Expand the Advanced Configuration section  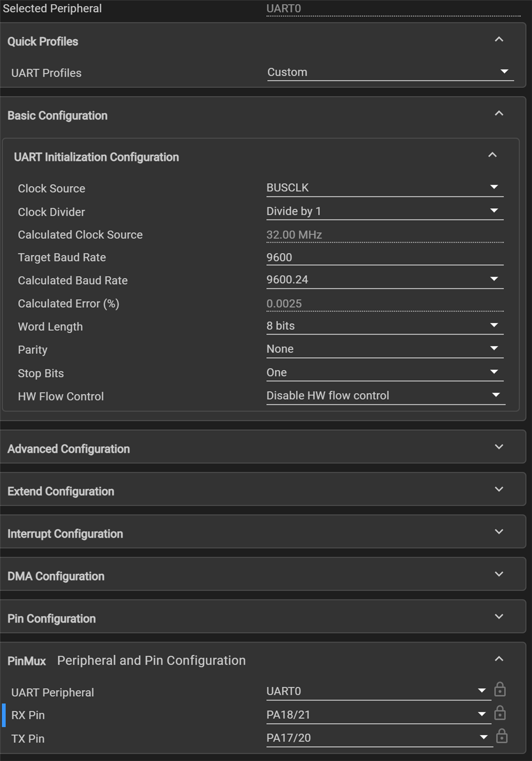coord(499,447)
